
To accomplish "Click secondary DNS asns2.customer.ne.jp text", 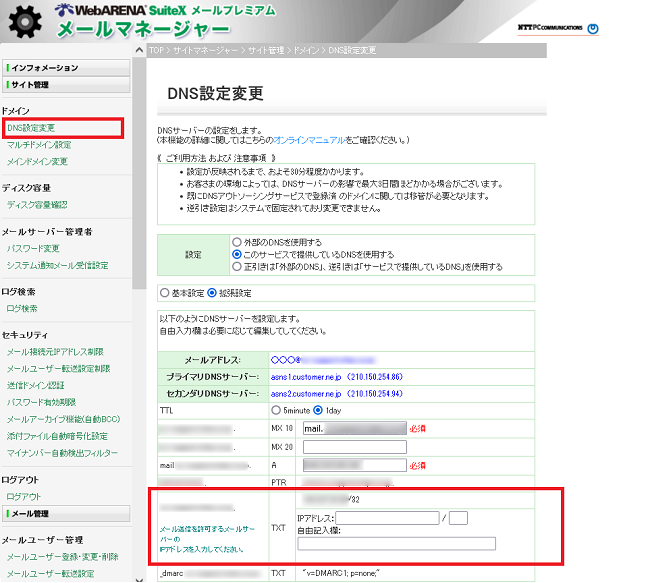I will (306, 394).
